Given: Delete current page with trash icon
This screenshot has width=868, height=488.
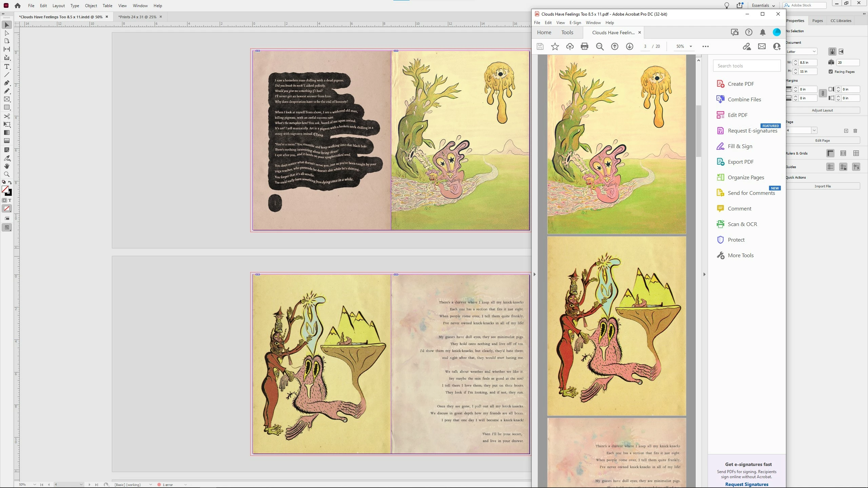Looking at the screenshot, I should point(855,131).
